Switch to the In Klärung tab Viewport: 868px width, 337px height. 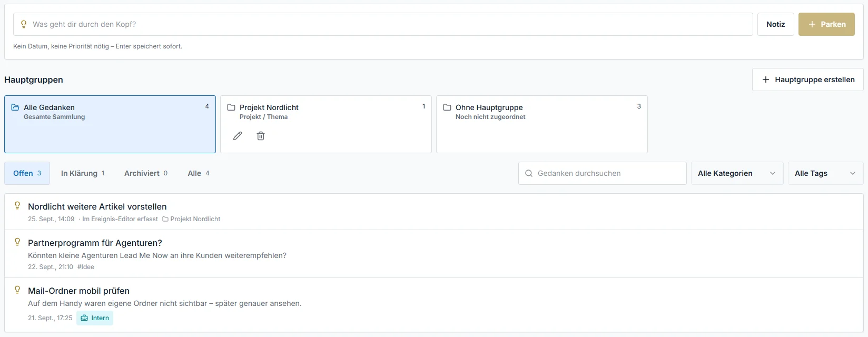83,173
